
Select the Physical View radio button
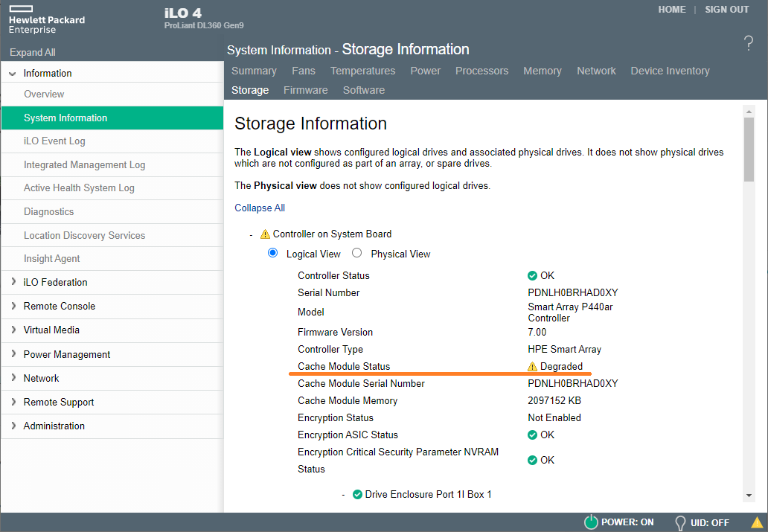tap(357, 254)
